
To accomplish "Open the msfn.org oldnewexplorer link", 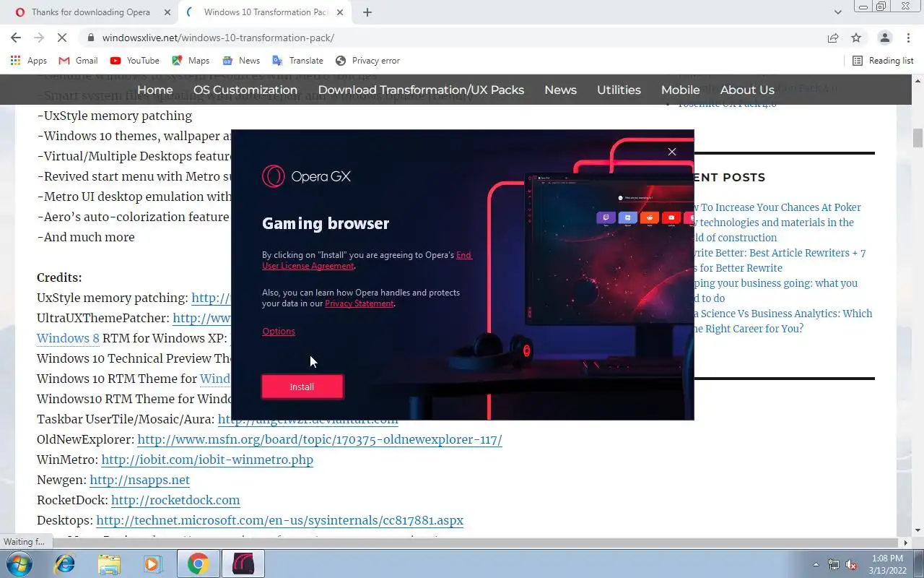I will [320, 439].
